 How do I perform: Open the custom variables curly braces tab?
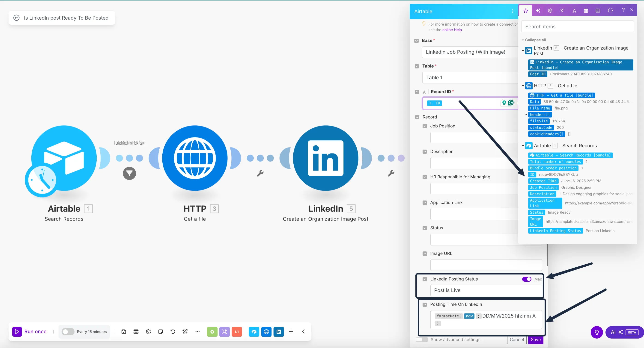(x=610, y=11)
